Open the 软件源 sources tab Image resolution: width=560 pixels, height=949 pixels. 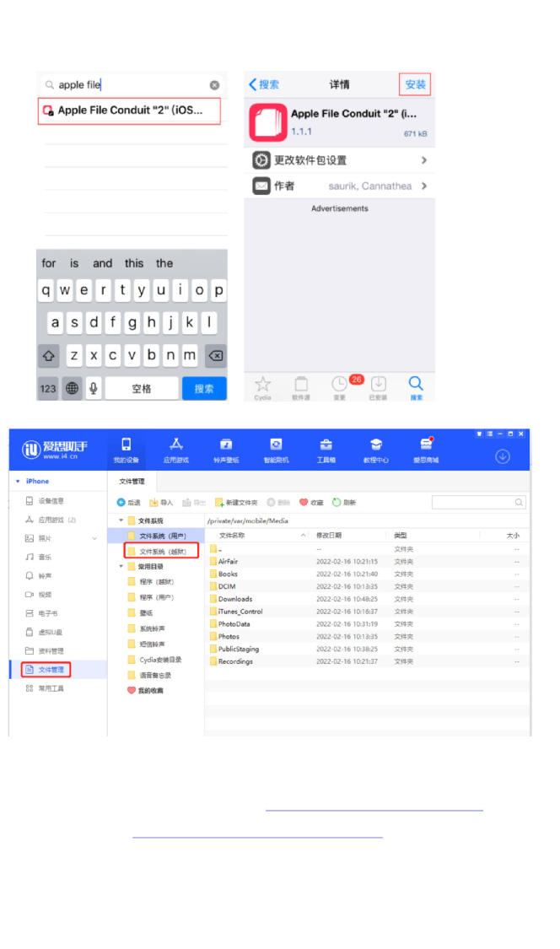pyautogui.click(x=301, y=388)
